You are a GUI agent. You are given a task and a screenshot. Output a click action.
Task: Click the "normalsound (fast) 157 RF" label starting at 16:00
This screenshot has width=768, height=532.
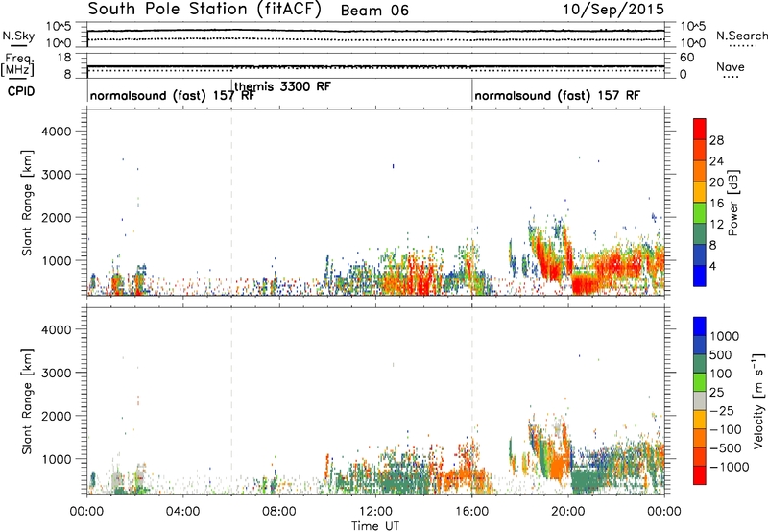coord(557,95)
